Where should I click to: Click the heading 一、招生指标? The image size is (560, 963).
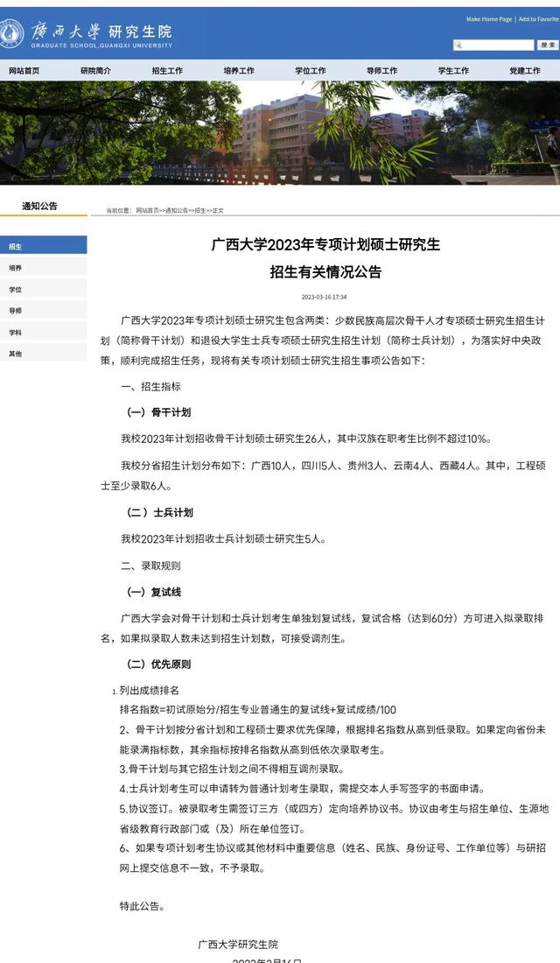(x=150, y=386)
